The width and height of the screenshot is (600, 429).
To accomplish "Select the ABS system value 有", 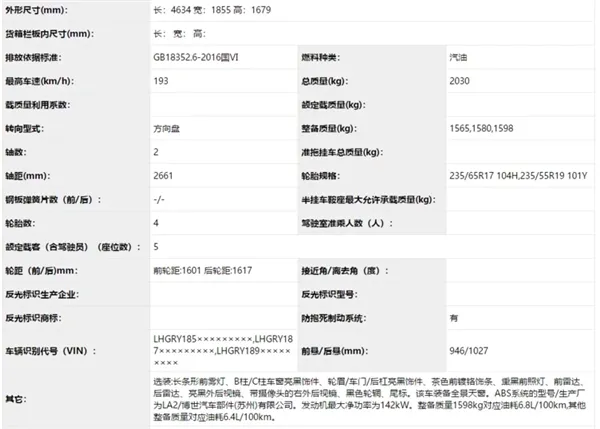I will (x=454, y=317).
